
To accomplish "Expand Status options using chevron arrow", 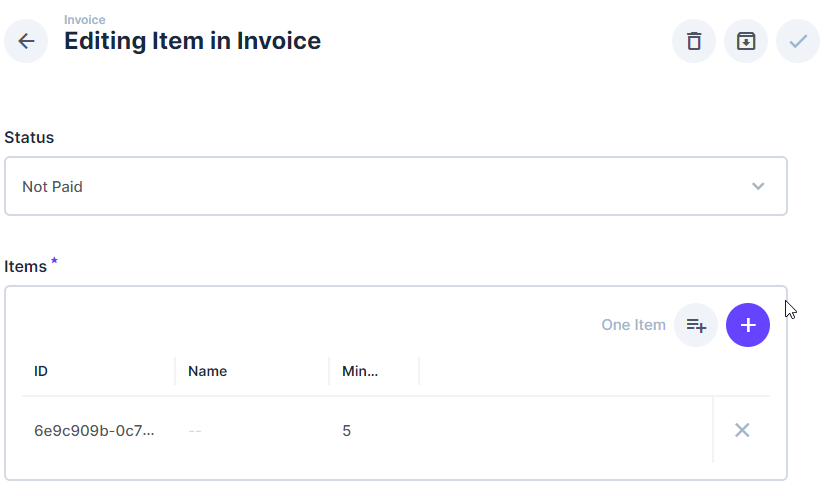I will pyautogui.click(x=758, y=186).
